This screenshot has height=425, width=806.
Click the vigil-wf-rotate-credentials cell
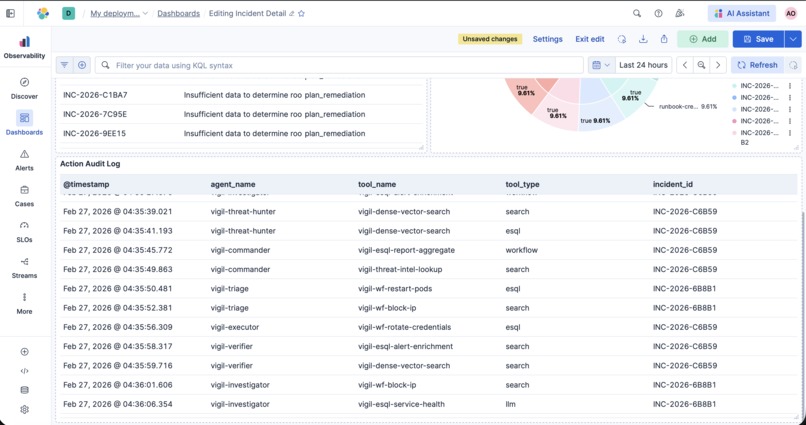pos(405,327)
